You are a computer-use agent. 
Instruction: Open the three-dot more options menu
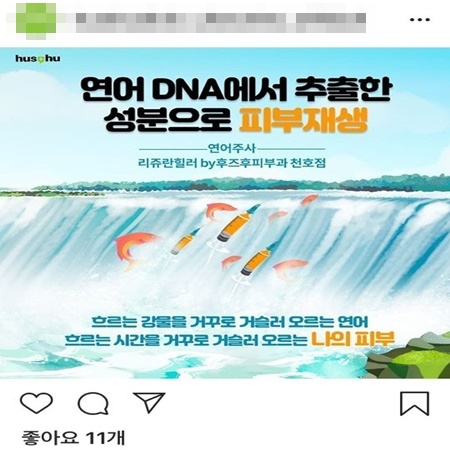click(x=420, y=20)
